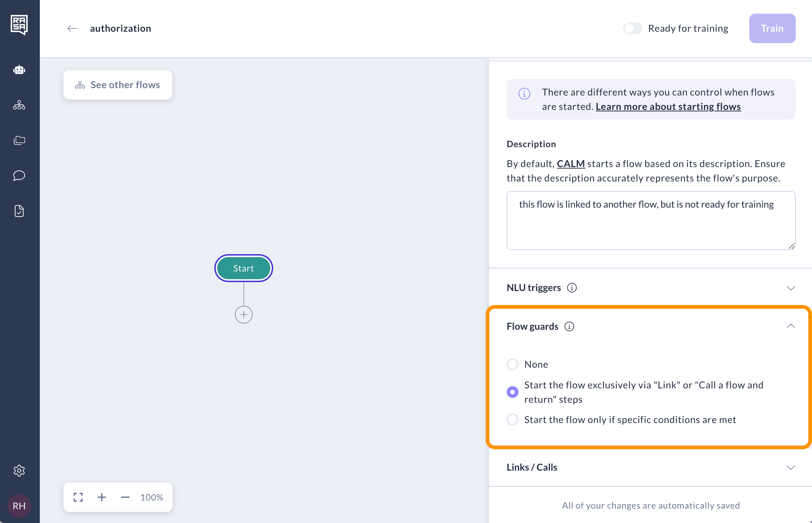Zoom out with the minus icon
Screen dimensions: 812x523
125,497
